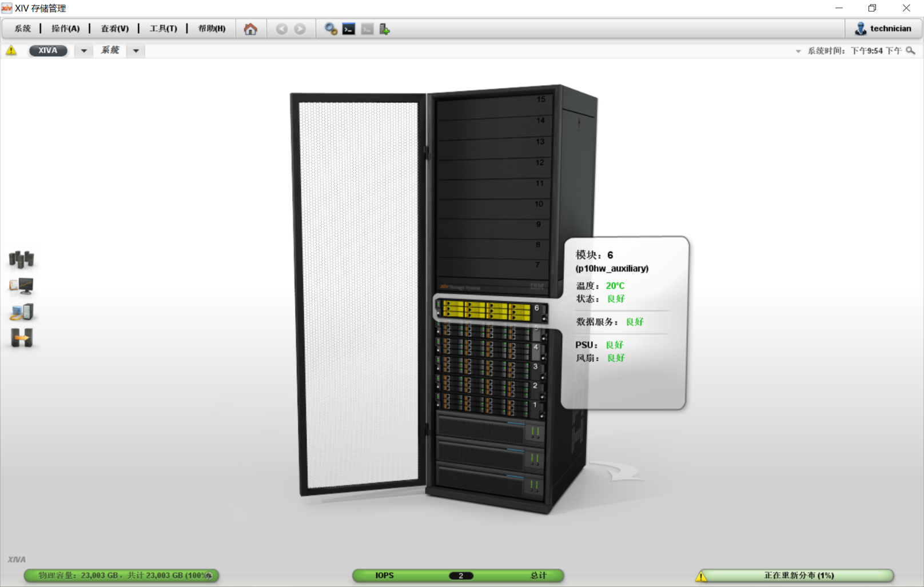
Task: Open the monitoring chart icon in sidebar
Action: (x=22, y=286)
